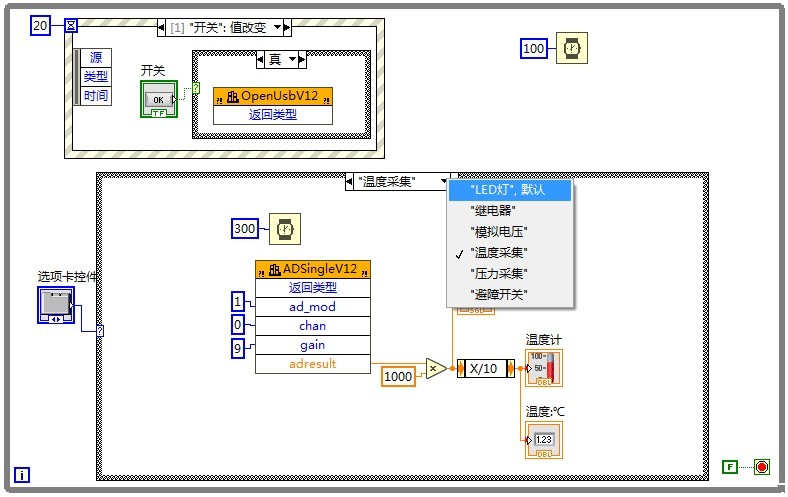Click the orange numeric constant 1000
Viewport: 788px width, 497px height.
point(399,376)
